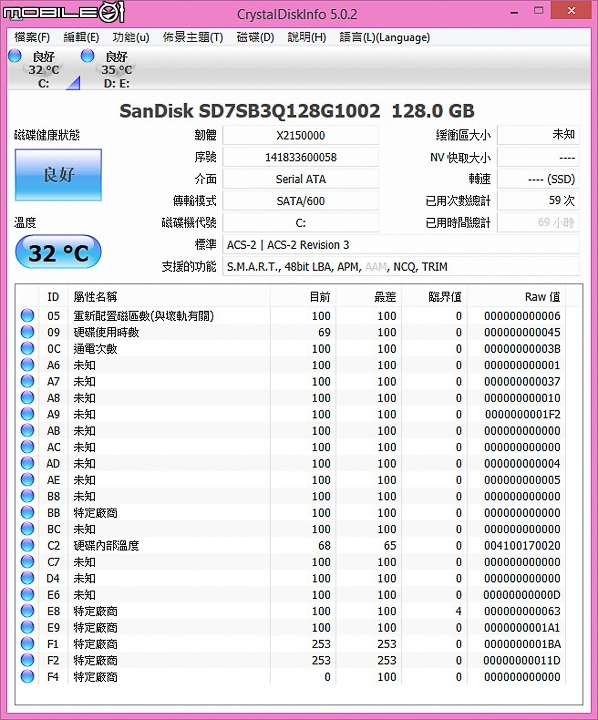Click the power-on hours field 69 小時

coord(538,223)
